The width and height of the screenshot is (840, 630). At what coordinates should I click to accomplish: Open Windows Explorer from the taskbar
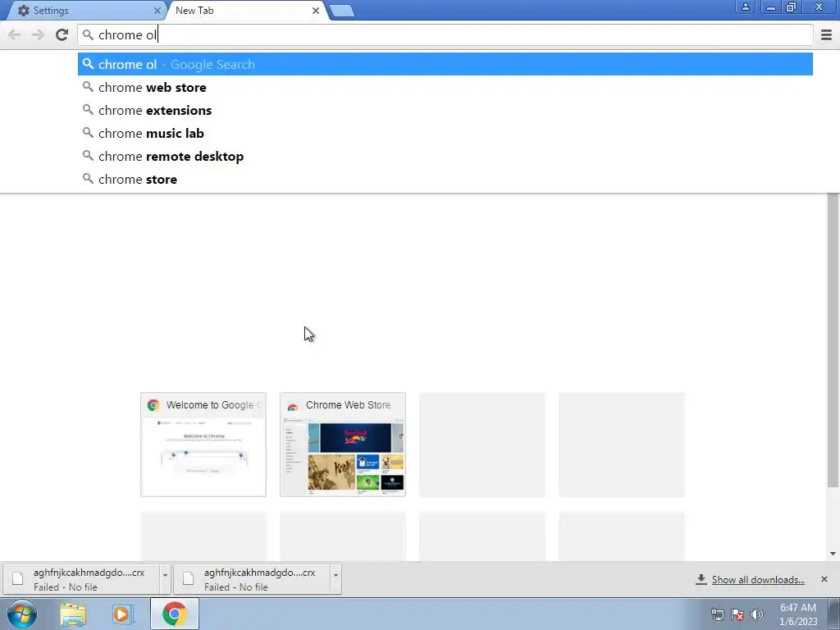[x=73, y=614]
